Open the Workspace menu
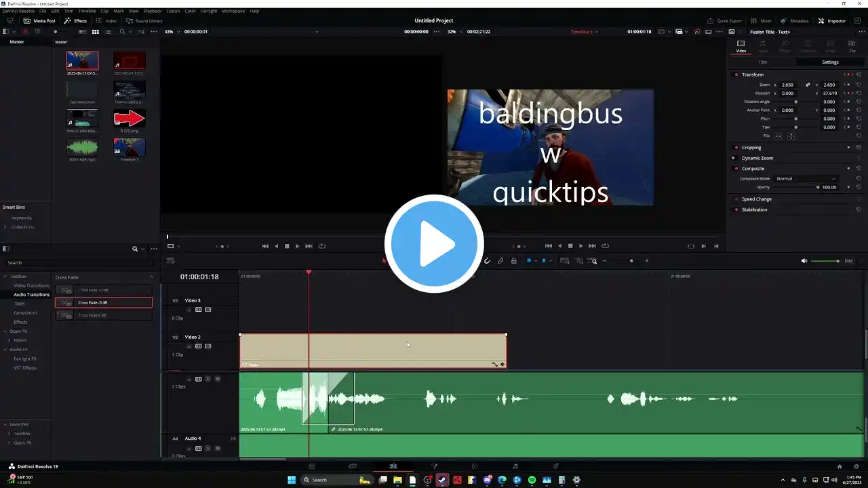The height and width of the screenshot is (488, 868). (x=233, y=11)
